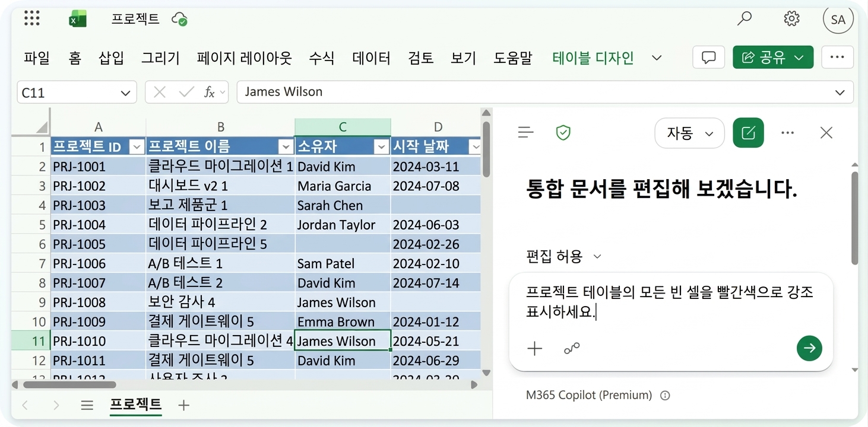This screenshot has width=868, height=427.
Task: Add attachment with plus in prompt box
Action: click(x=535, y=348)
